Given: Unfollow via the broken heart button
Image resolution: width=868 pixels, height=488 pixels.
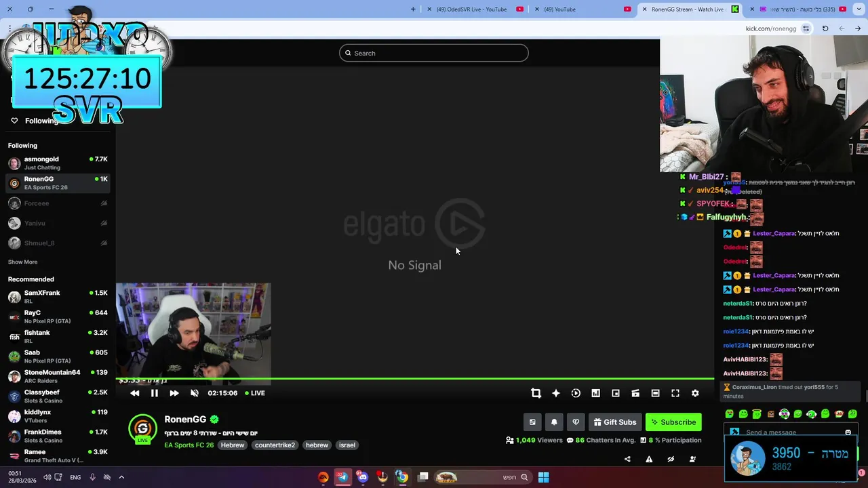Looking at the screenshot, I should pos(576,422).
